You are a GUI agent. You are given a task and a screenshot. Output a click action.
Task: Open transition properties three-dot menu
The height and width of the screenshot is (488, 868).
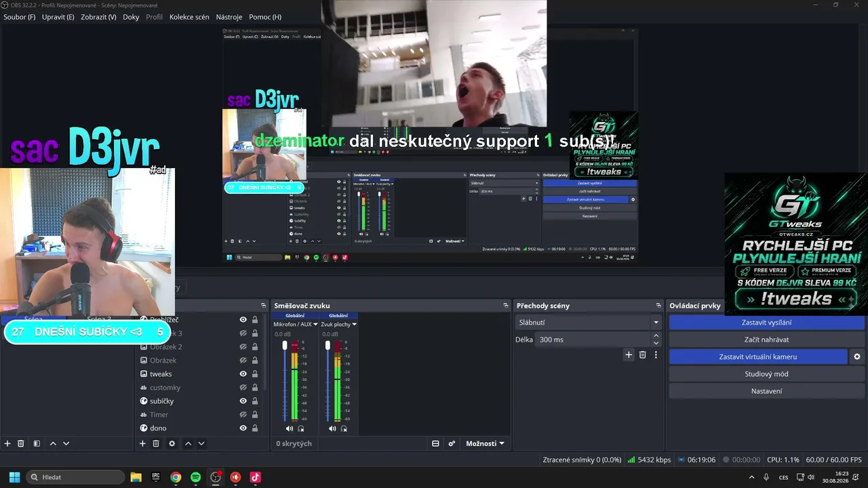click(x=656, y=354)
